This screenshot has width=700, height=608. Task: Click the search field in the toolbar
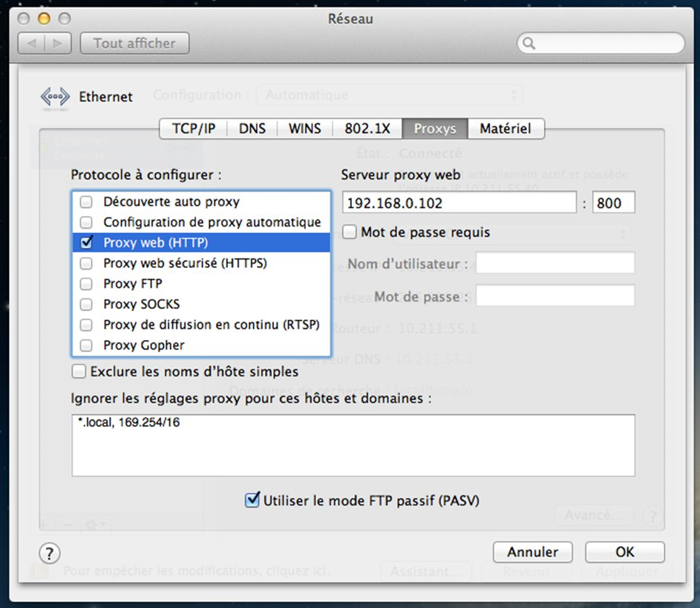601,43
